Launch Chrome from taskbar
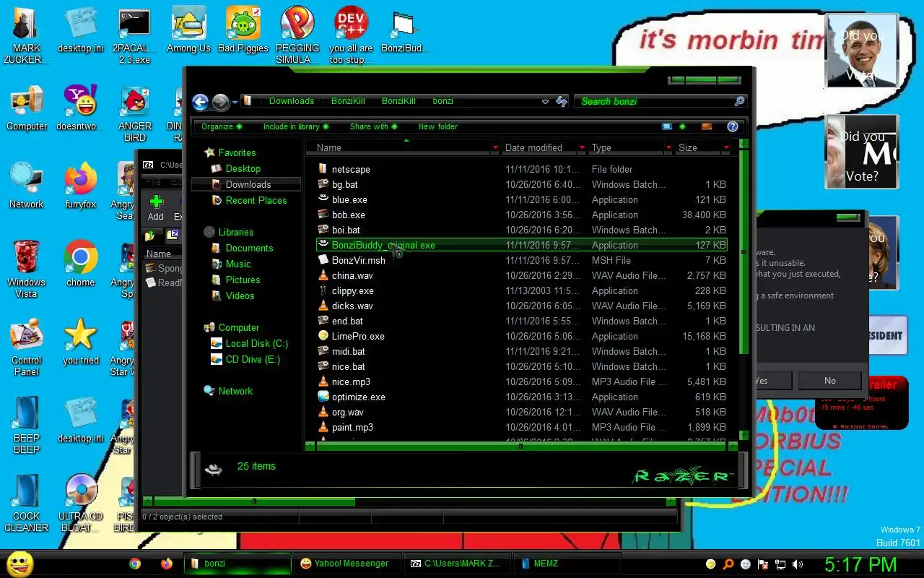Image resolution: width=924 pixels, height=578 pixels. (135, 564)
